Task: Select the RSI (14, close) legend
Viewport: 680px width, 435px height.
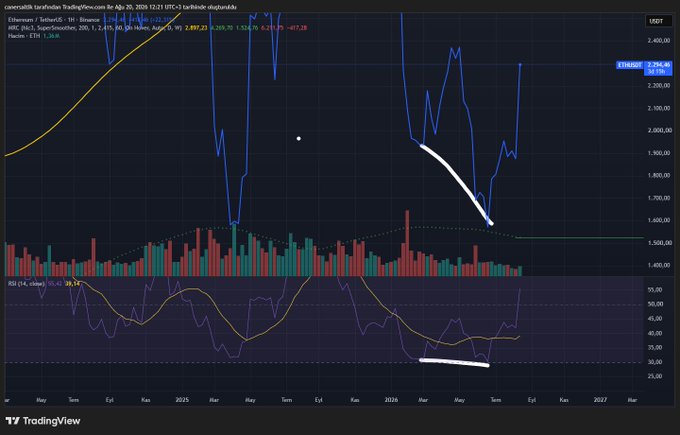Action: tap(26, 284)
